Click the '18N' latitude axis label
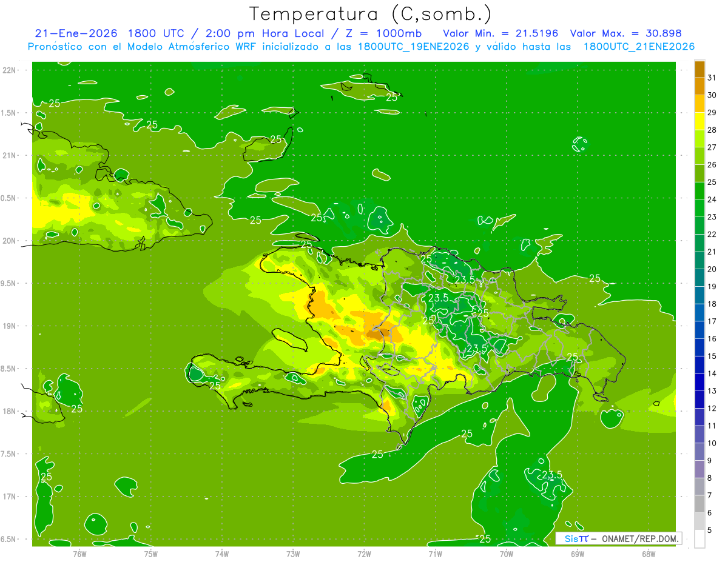The width and height of the screenshot is (728, 562). coord(9,412)
